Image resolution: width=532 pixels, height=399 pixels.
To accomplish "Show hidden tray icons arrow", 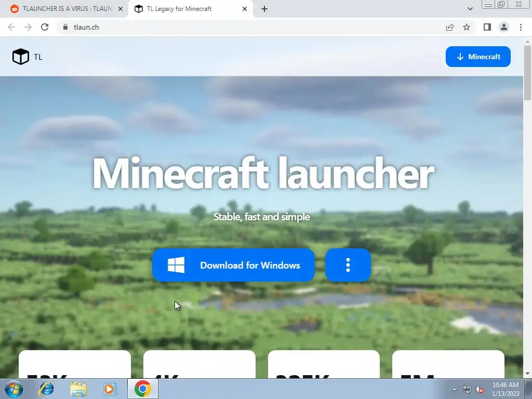I will click(x=454, y=389).
